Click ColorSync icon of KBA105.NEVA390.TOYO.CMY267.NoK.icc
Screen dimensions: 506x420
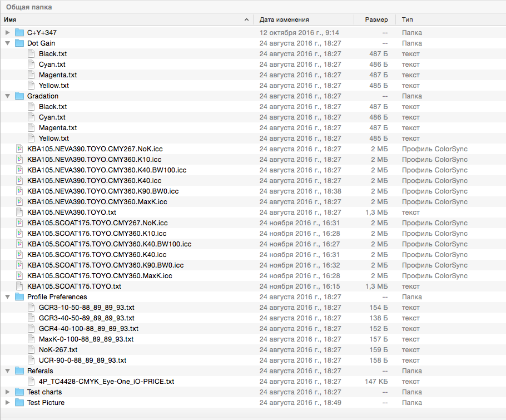(19, 149)
